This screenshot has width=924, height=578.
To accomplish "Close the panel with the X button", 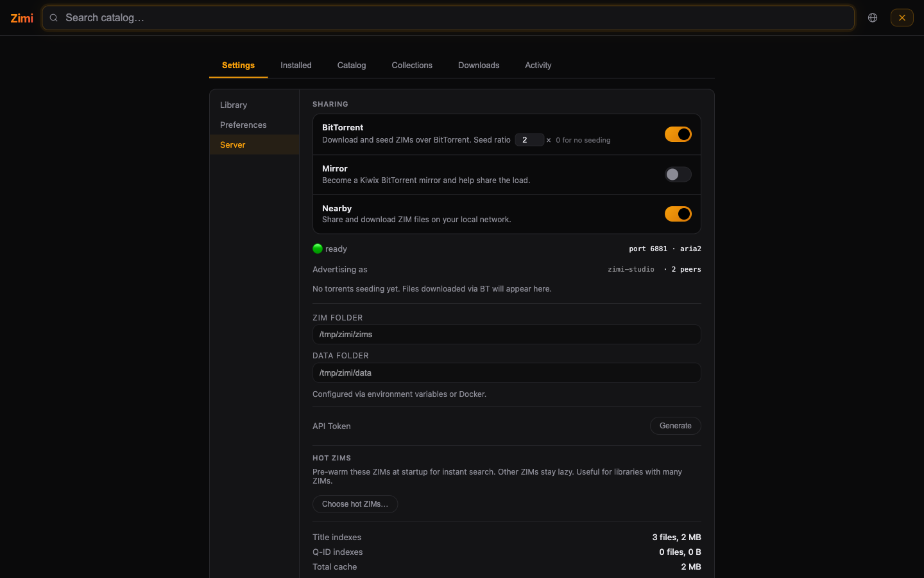I will point(902,18).
